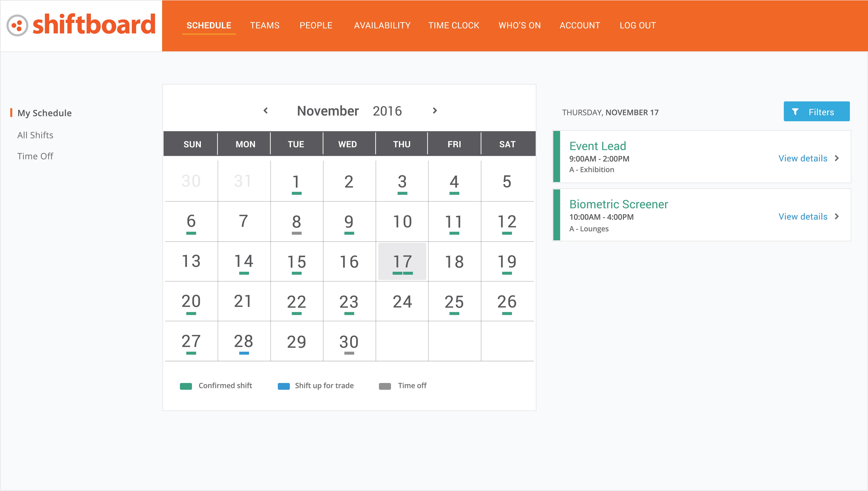Viewport: 868px width, 491px height.
Task: Open the TIME CLOCK tab
Action: click(x=454, y=26)
